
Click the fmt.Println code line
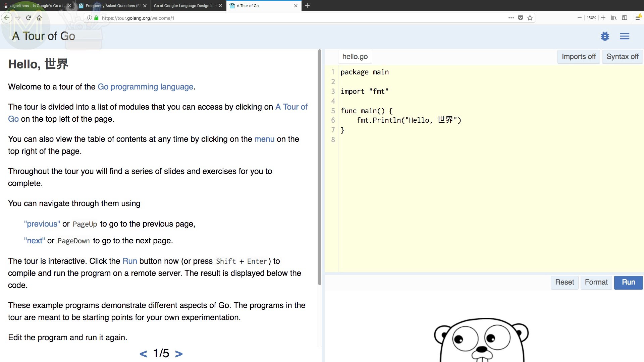point(409,120)
